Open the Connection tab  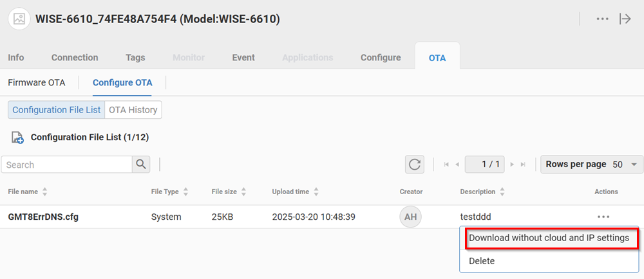[x=75, y=57]
